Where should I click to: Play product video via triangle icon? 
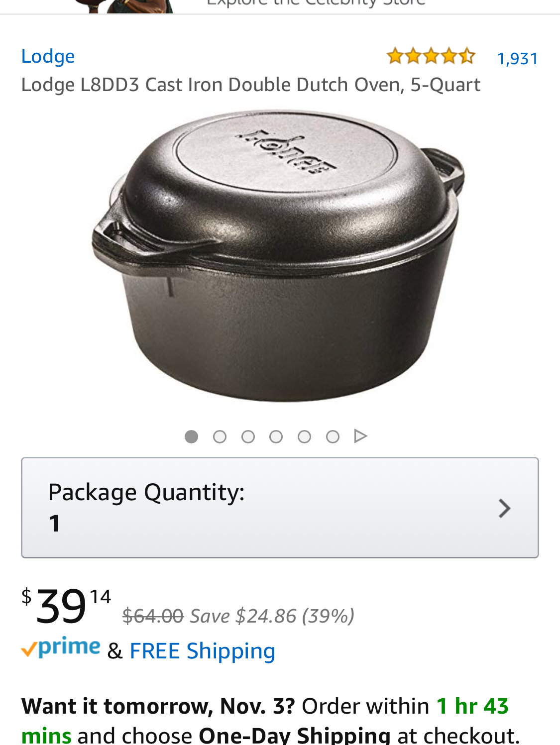(x=360, y=436)
